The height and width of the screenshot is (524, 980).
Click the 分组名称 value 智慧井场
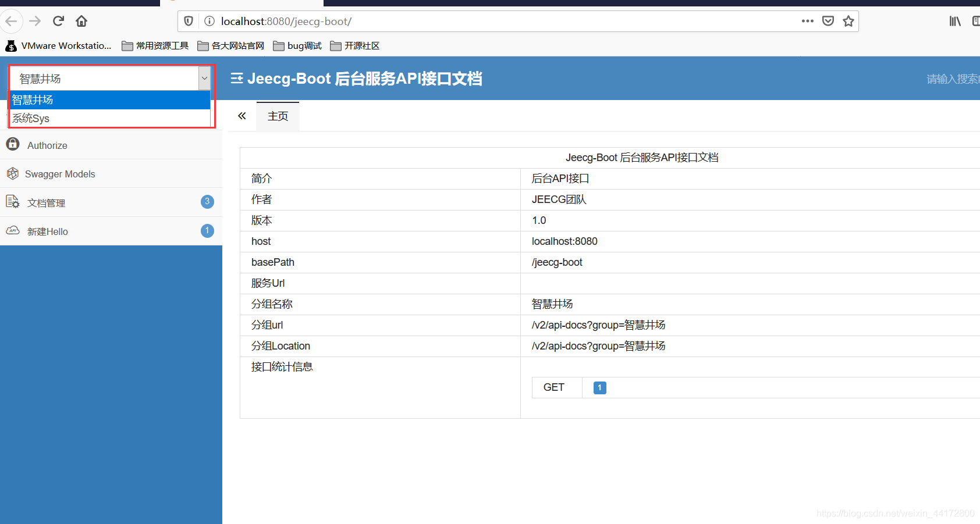coord(552,304)
